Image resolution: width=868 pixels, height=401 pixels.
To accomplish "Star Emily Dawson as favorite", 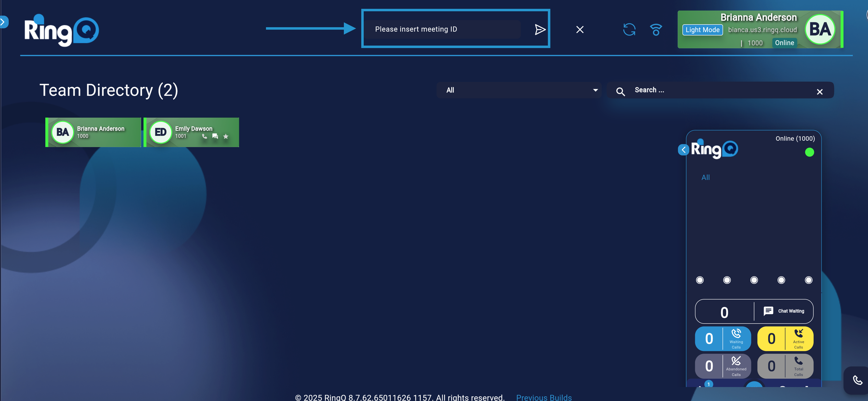I will (x=226, y=136).
